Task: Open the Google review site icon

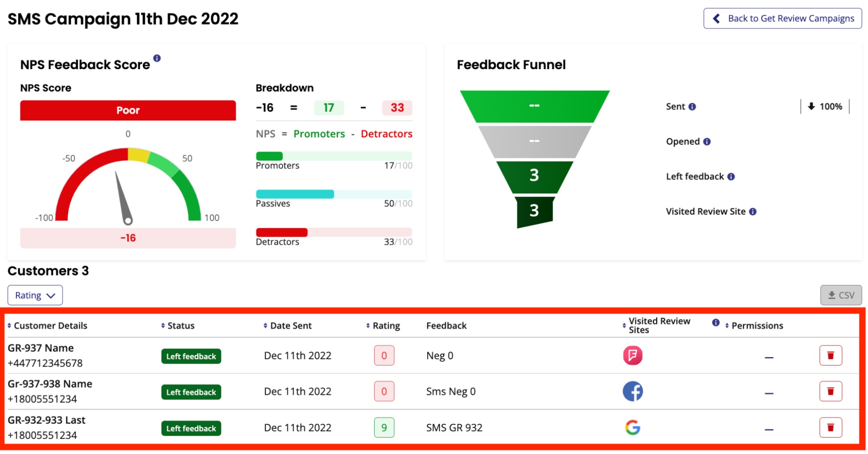Action: tap(633, 428)
